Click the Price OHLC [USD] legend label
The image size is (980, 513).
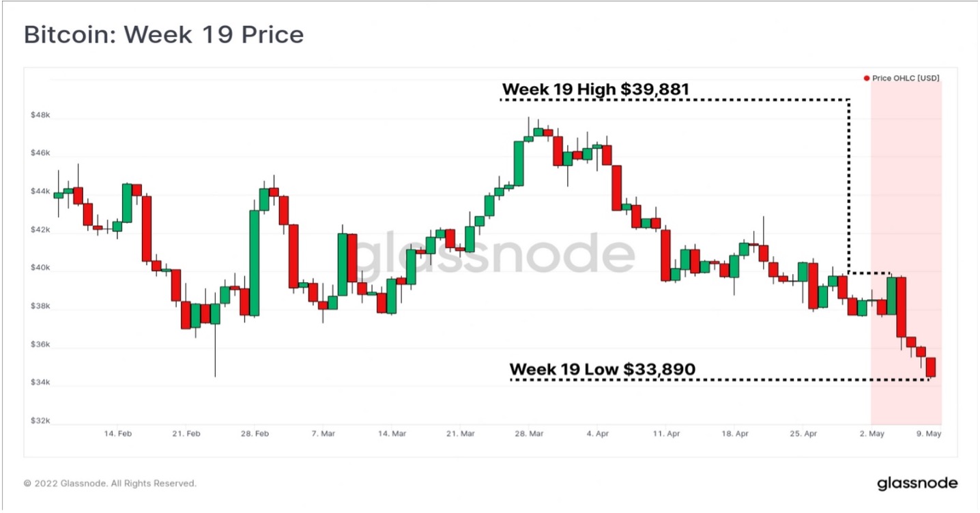(906, 79)
